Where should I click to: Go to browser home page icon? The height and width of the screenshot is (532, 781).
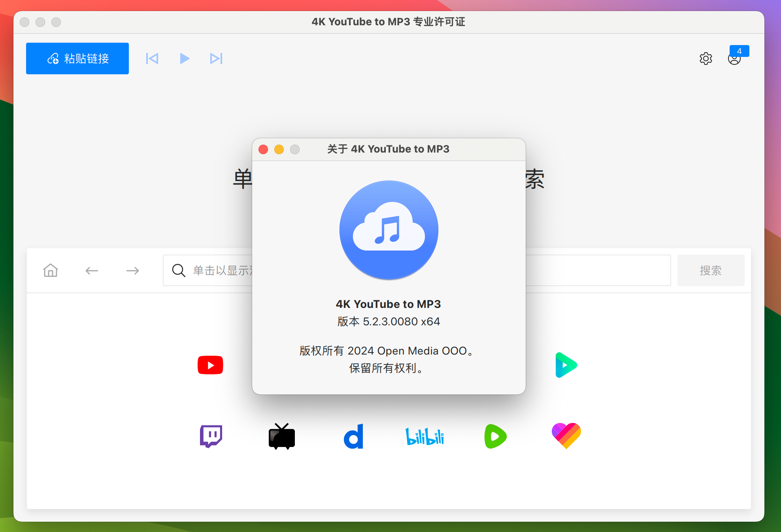[51, 270]
